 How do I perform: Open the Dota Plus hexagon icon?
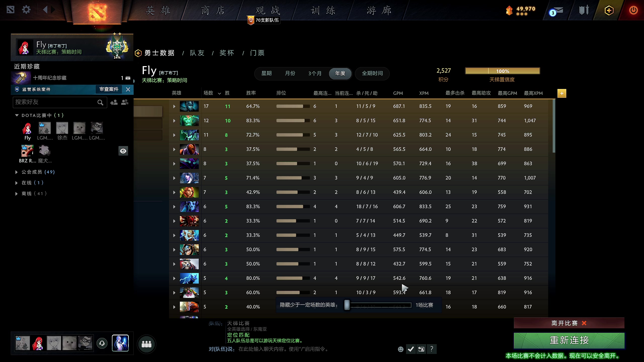(x=609, y=10)
